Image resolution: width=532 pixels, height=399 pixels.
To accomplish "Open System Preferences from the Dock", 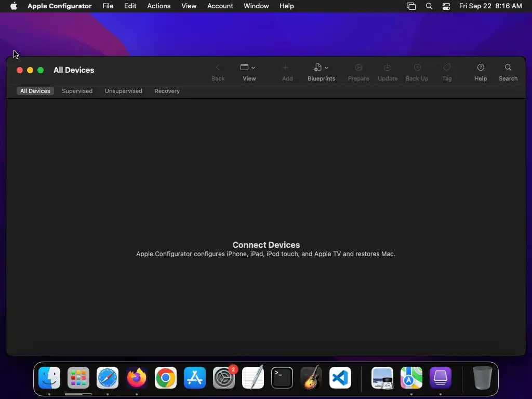I will pos(224,377).
